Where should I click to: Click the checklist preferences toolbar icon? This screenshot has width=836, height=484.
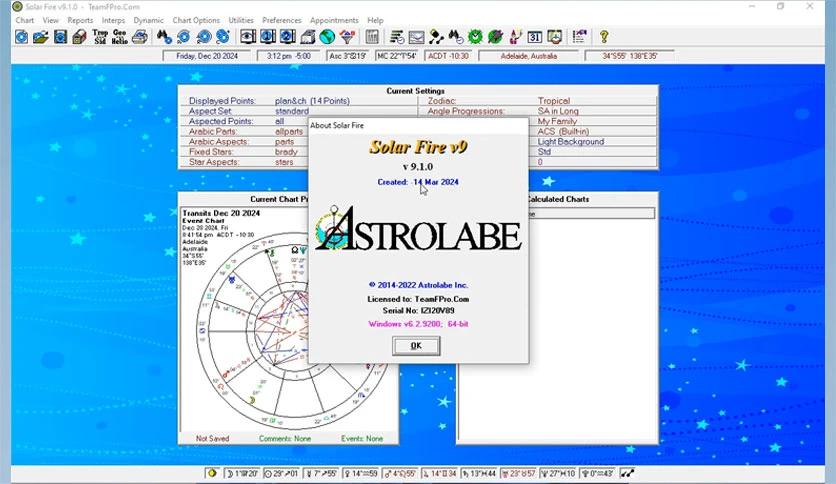tap(579, 37)
